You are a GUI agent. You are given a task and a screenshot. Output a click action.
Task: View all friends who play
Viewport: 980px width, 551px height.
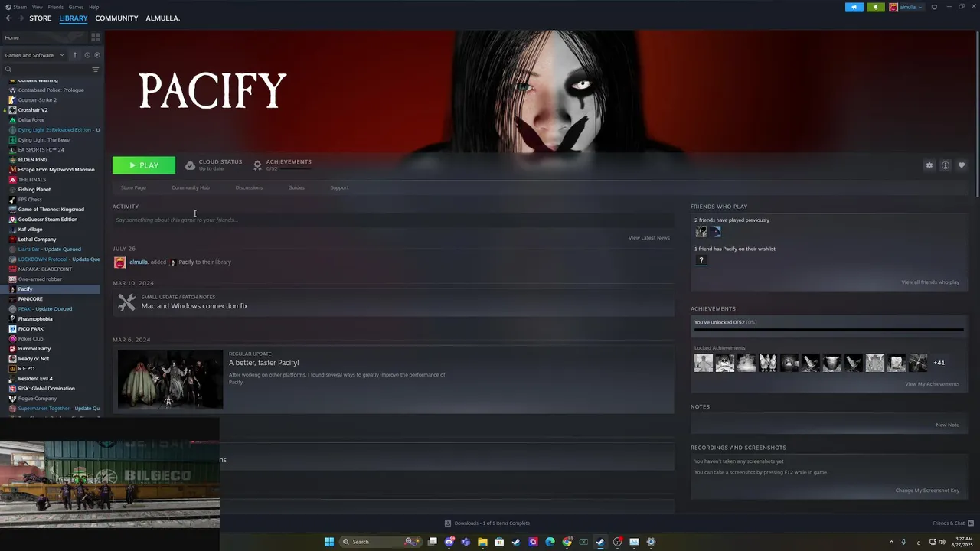[930, 282]
